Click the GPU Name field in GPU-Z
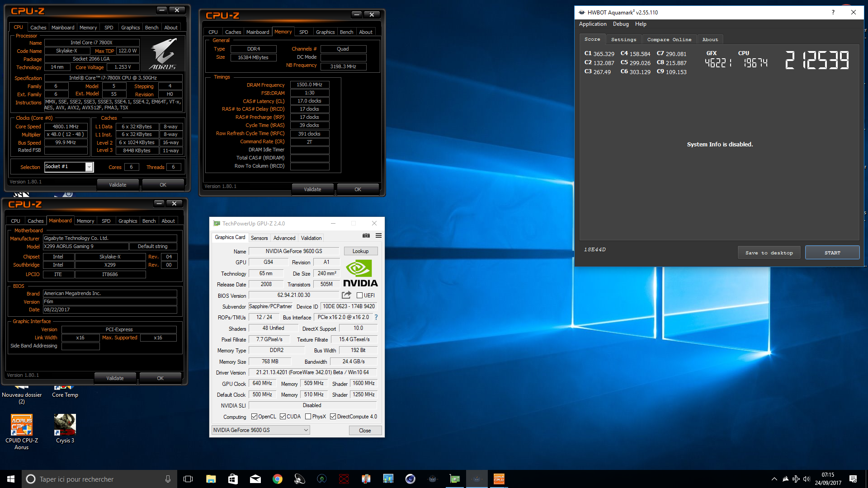Viewport: 868px width, 488px height. point(293,251)
